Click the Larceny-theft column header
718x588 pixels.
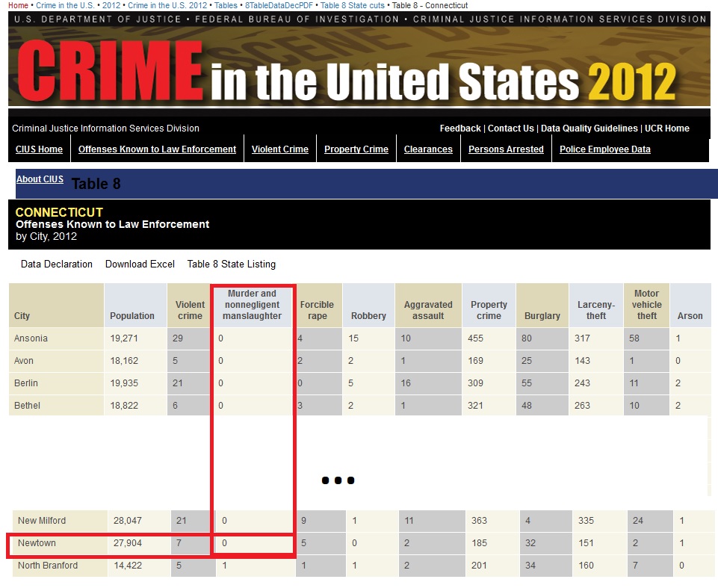click(595, 306)
